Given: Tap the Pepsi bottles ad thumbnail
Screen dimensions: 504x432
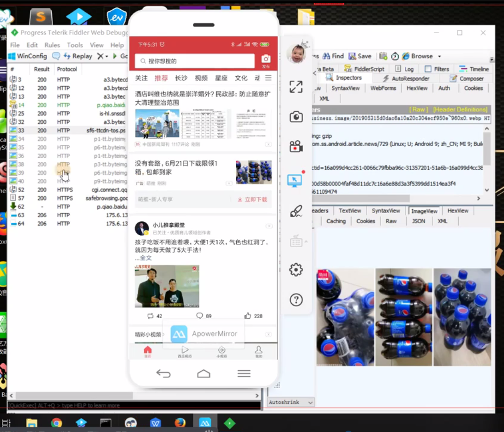Looking at the screenshot, I should pos(253,172).
